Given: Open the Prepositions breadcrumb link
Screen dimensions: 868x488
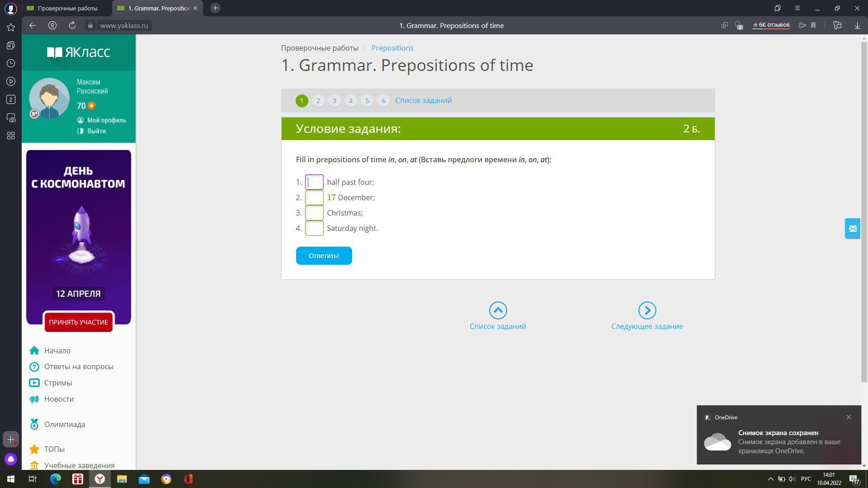Looking at the screenshot, I should [392, 48].
